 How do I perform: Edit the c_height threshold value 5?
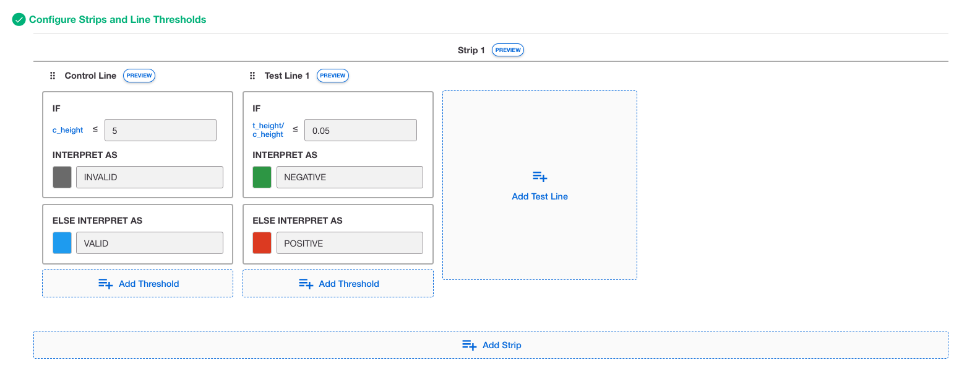[x=161, y=130]
